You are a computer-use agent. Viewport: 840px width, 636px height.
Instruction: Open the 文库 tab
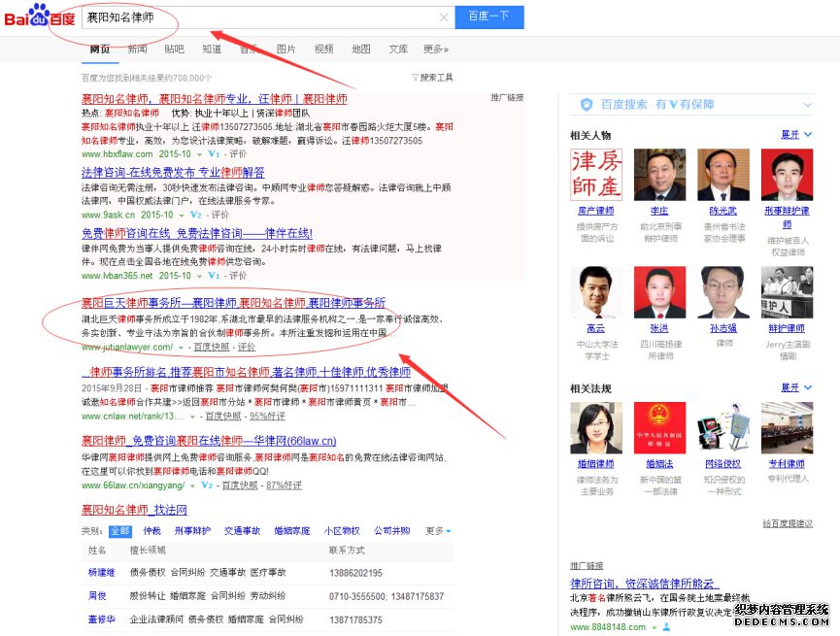click(398, 50)
